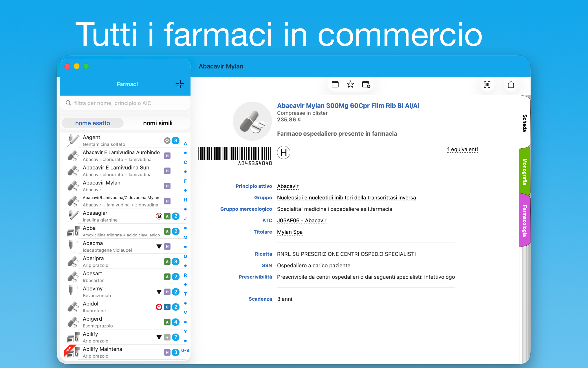Select the Abigerd drug row
The height and width of the screenshot is (368, 588).
[x=123, y=322]
